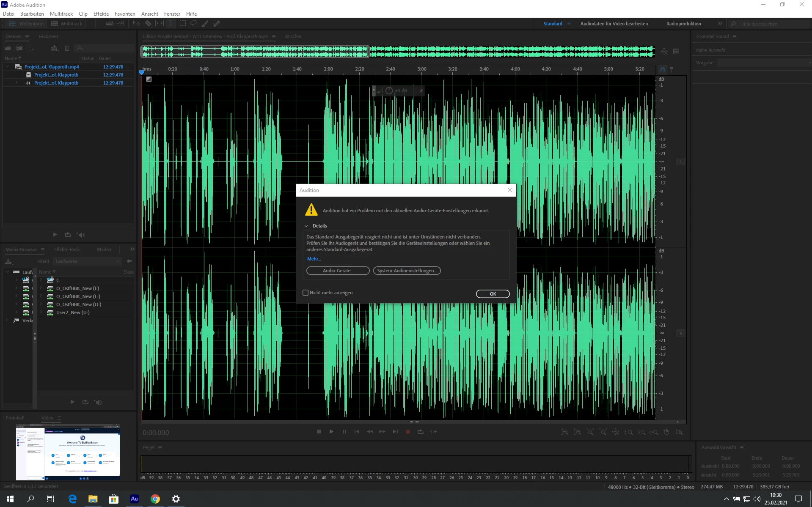Toggle the right channel R button
812x507 pixels.
click(681, 334)
